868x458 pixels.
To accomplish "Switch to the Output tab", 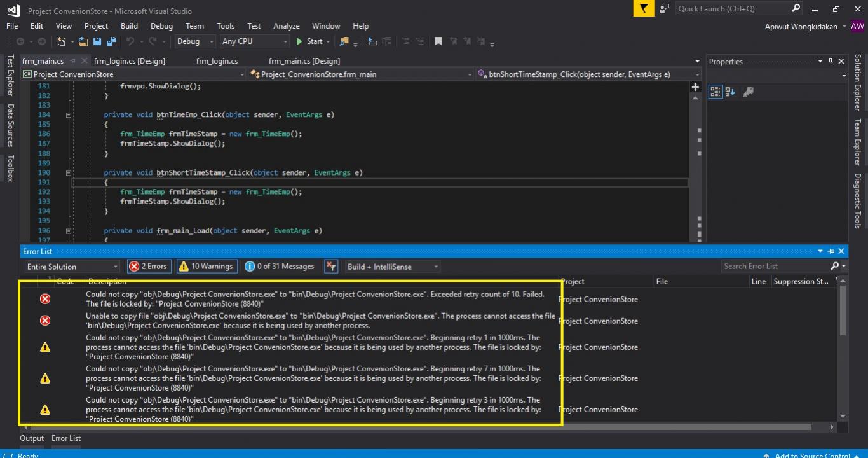I will point(32,438).
